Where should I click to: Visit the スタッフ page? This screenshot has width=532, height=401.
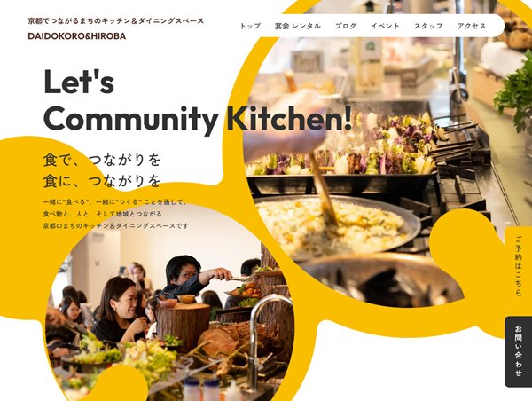tap(428, 26)
